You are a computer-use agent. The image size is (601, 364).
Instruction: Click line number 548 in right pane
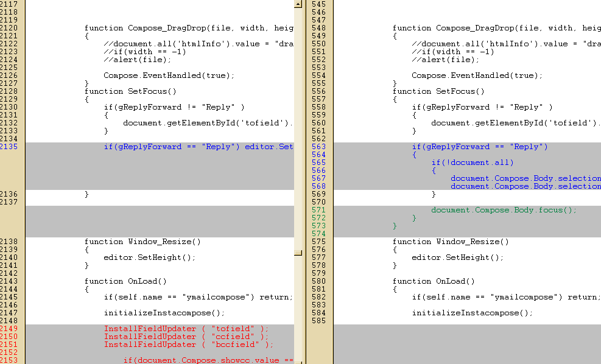pos(318,28)
